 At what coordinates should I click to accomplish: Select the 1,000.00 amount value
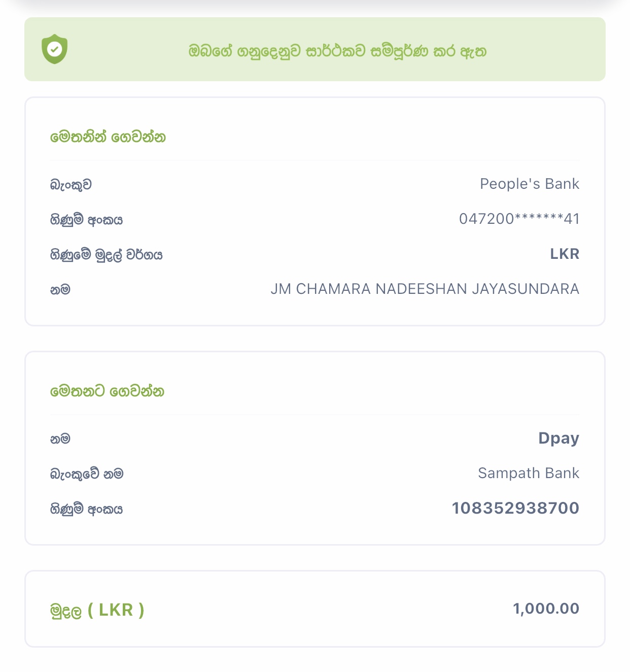[546, 609]
